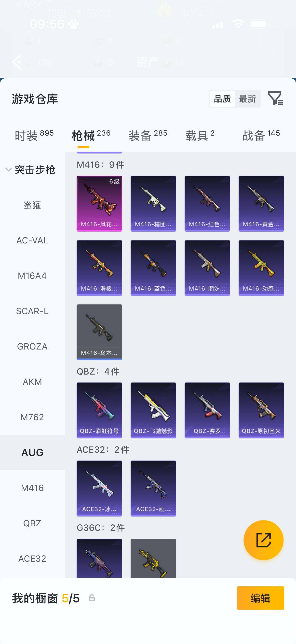Screen dimensions: 296x644
Task: Select the ACE32-冰 skin card
Action: click(99, 489)
